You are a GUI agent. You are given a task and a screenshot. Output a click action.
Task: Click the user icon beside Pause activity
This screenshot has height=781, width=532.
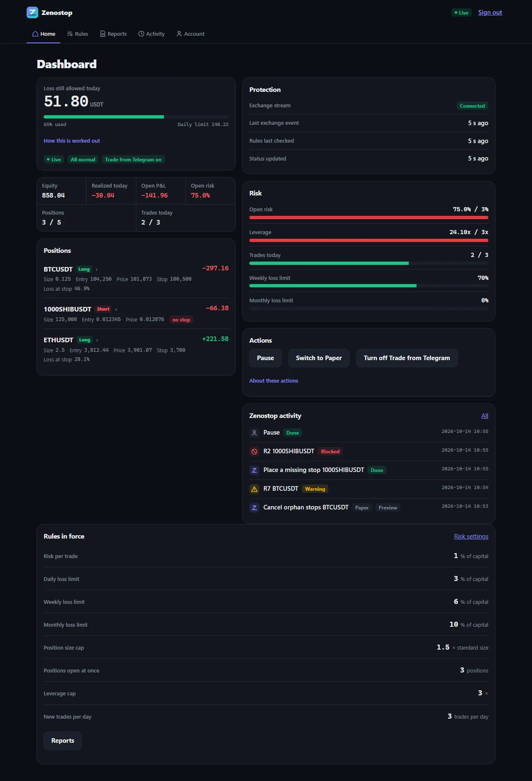coord(254,433)
